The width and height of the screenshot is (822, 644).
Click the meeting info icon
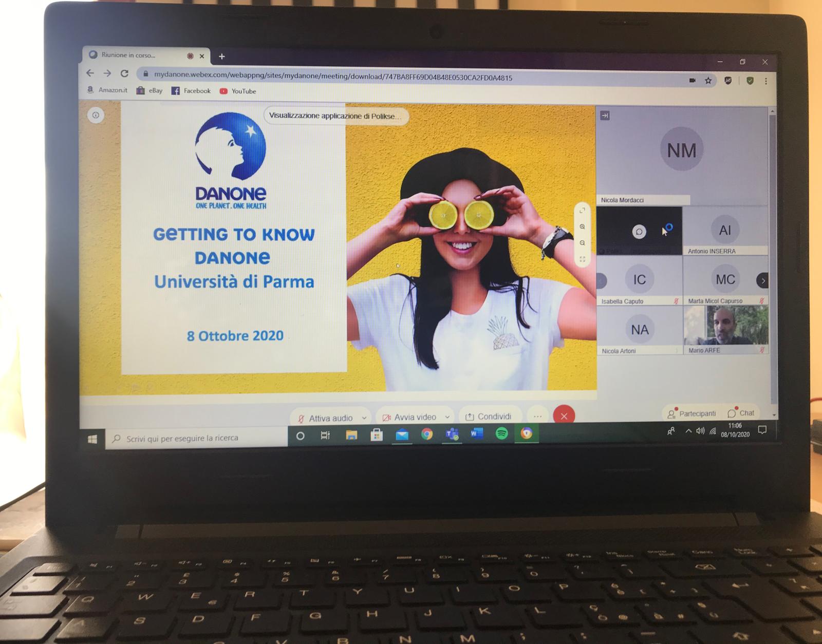click(x=96, y=115)
